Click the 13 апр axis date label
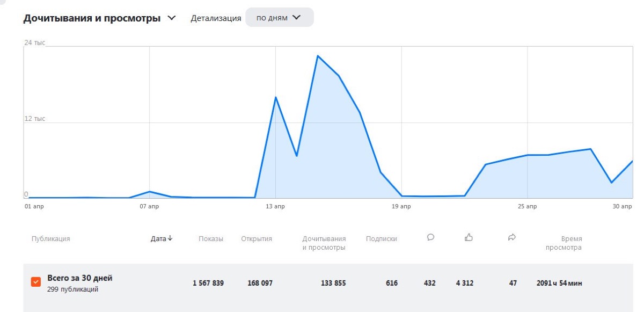The width and height of the screenshot is (644, 312). (x=275, y=206)
